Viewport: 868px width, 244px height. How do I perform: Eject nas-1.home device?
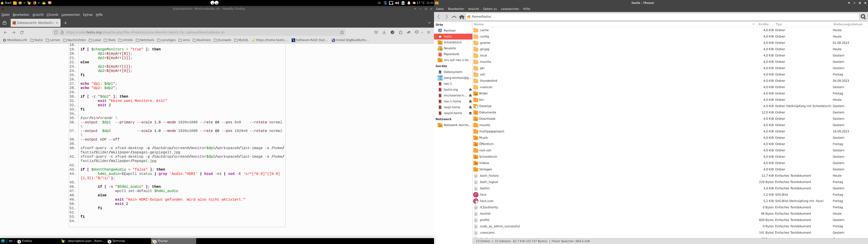click(470, 101)
